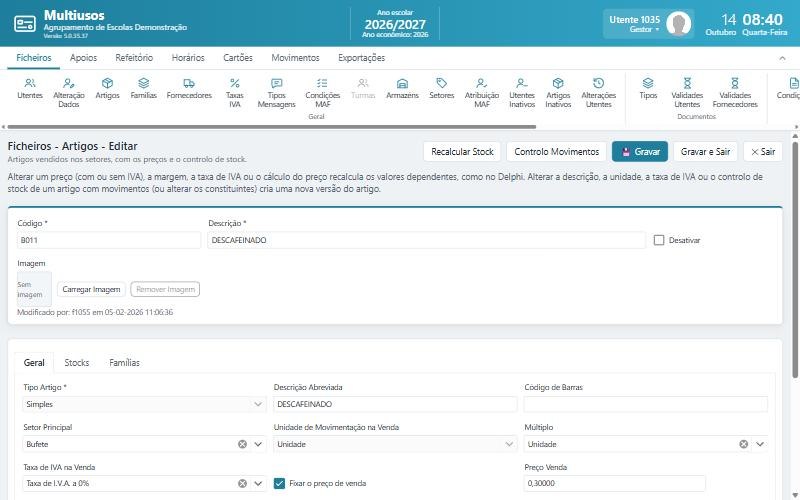
Task: Click the Código field B011
Action: point(109,240)
